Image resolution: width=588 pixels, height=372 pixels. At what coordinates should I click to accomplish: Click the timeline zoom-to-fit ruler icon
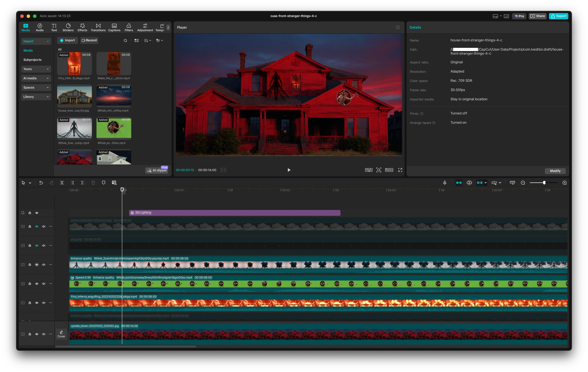[512, 183]
